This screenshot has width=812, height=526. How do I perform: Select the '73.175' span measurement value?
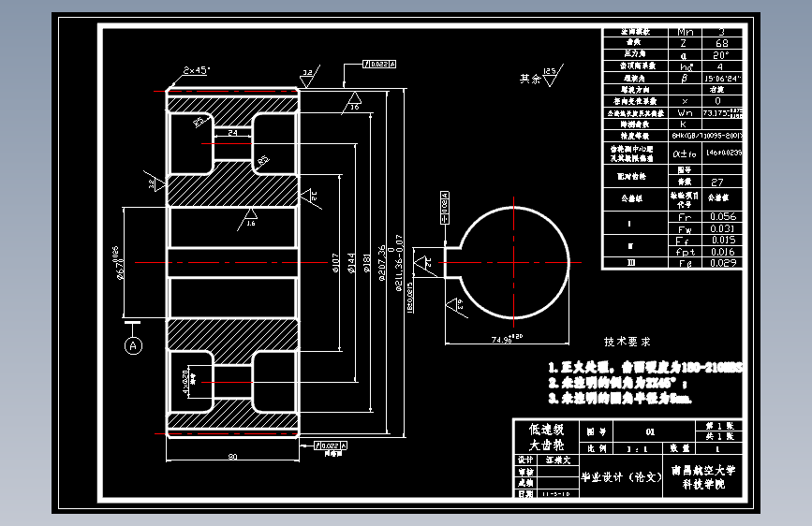click(x=722, y=113)
